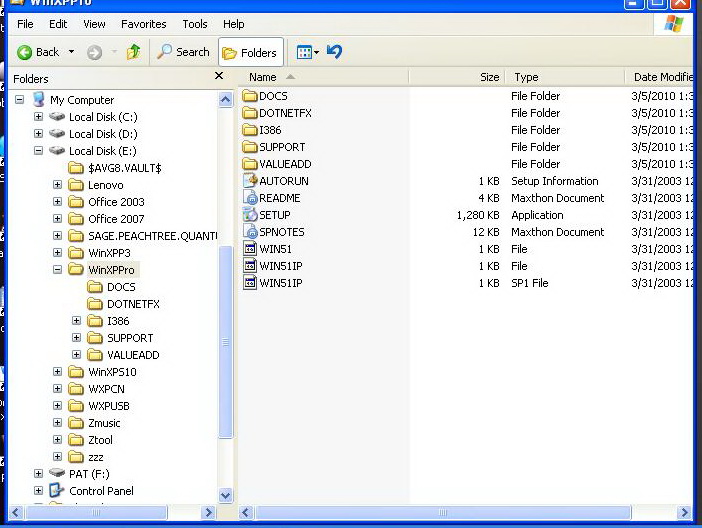The width and height of the screenshot is (702, 528).
Task: Expand Local Disk (C:) in the tree
Action: pyautogui.click(x=39, y=116)
